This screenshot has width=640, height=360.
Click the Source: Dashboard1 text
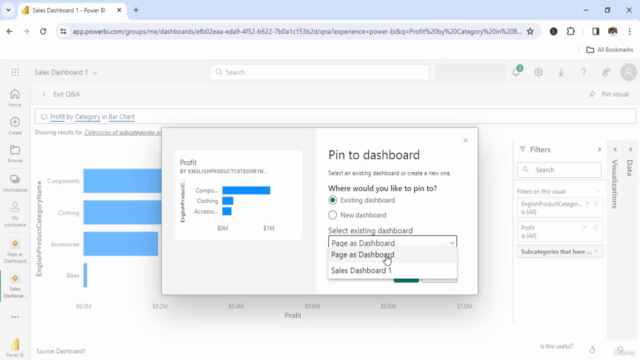pos(61,351)
